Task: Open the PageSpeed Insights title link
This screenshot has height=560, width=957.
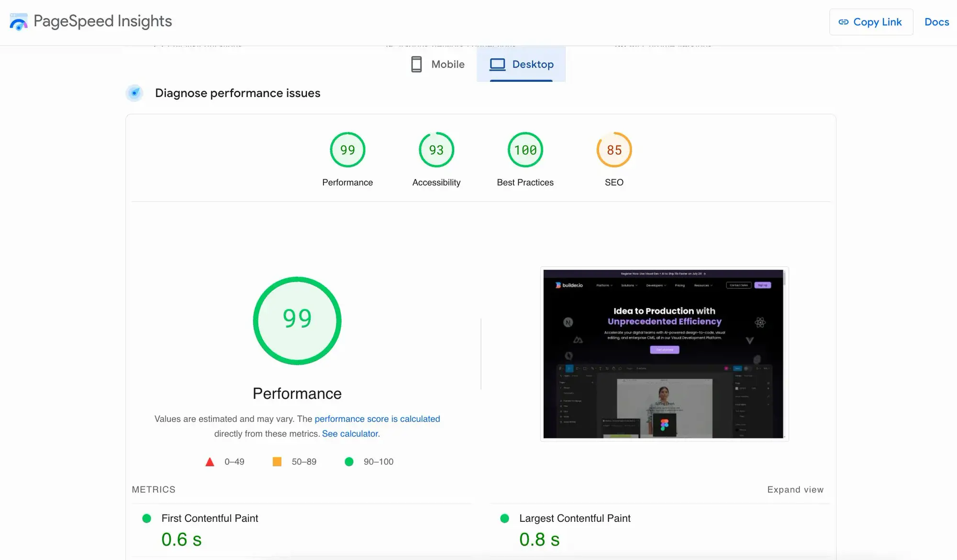Action: [x=102, y=21]
